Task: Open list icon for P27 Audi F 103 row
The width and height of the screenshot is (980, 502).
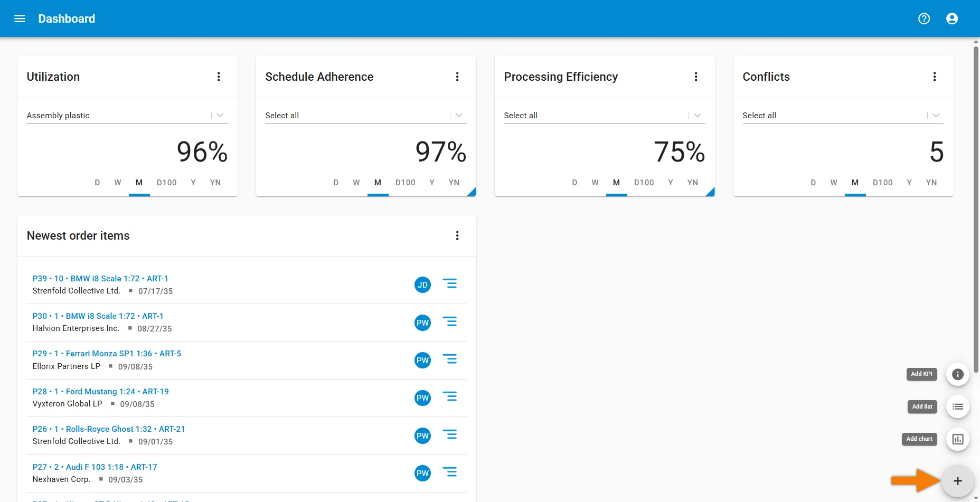Action: coord(450,472)
